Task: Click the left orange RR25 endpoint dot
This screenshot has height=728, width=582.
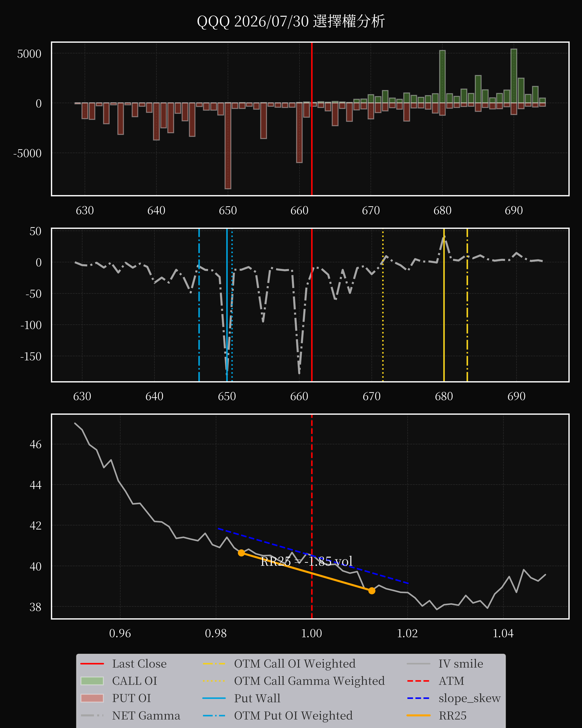Action: [241, 553]
